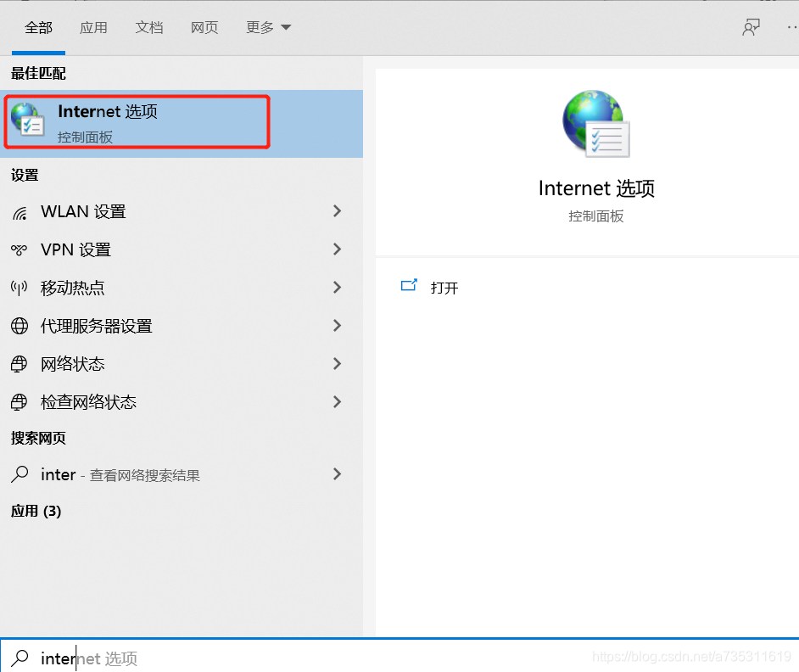Switch to the 全部 tab

point(38,27)
